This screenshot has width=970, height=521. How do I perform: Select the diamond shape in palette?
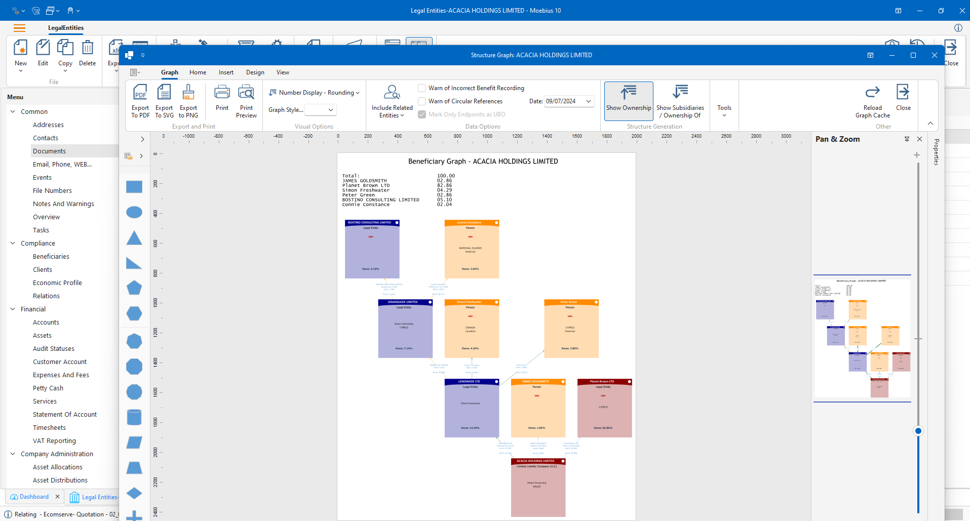coord(134,493)
